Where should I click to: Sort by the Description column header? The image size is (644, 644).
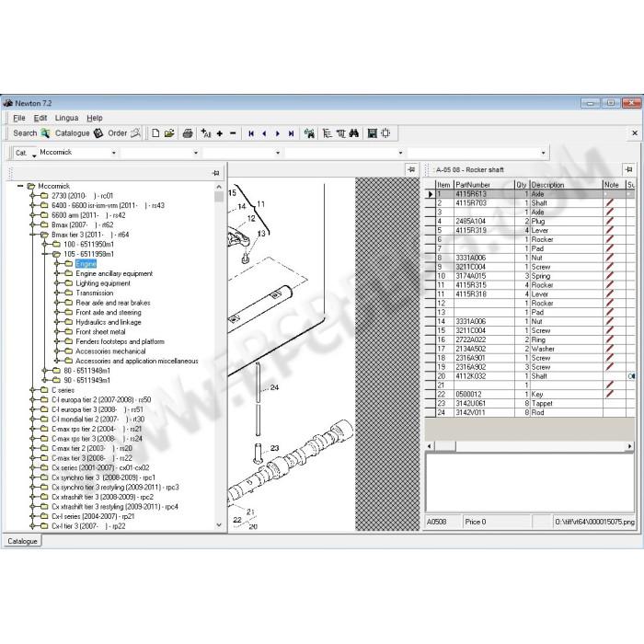pos(566,185)
